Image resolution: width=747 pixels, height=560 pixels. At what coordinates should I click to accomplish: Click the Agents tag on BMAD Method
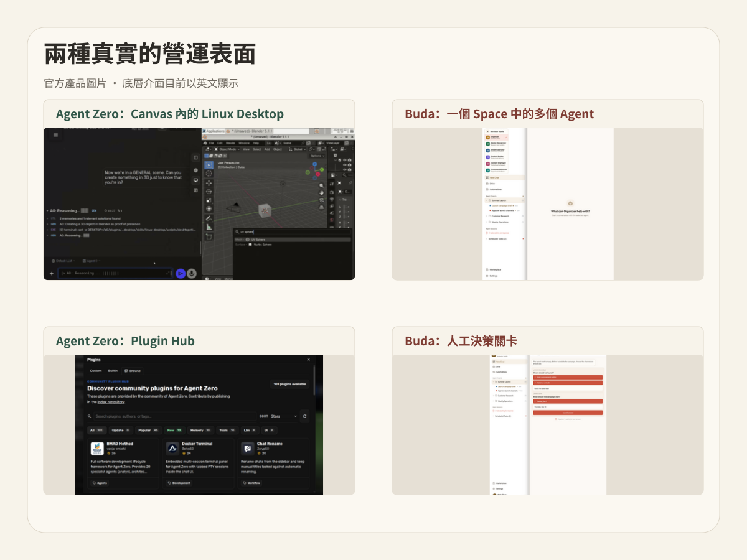100,483
